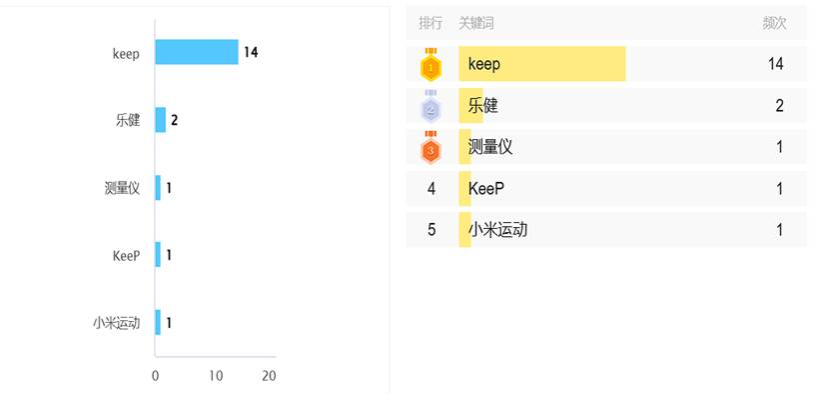Click the 小米运动 label on chart axis
The image size is (822, 394).
[x=117, y=323]
